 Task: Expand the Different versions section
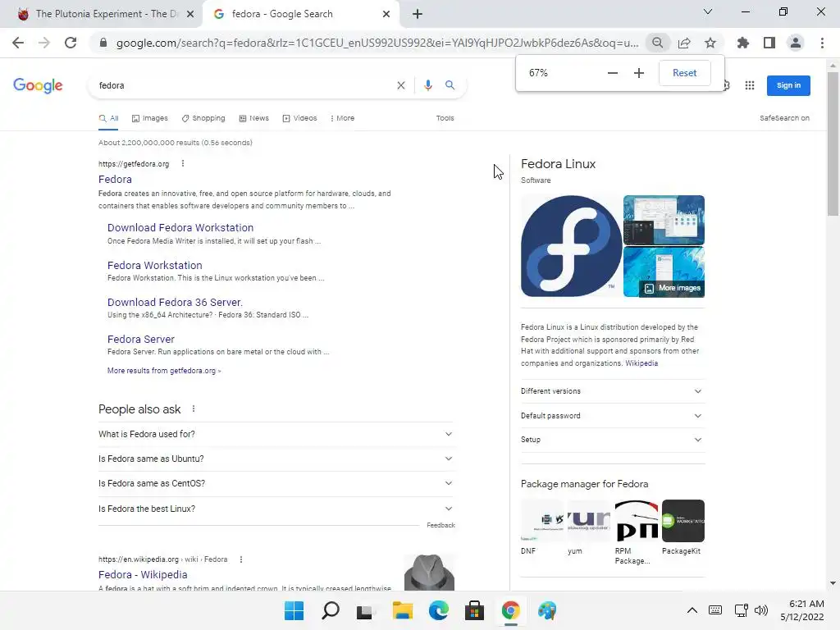coord(612,391)
